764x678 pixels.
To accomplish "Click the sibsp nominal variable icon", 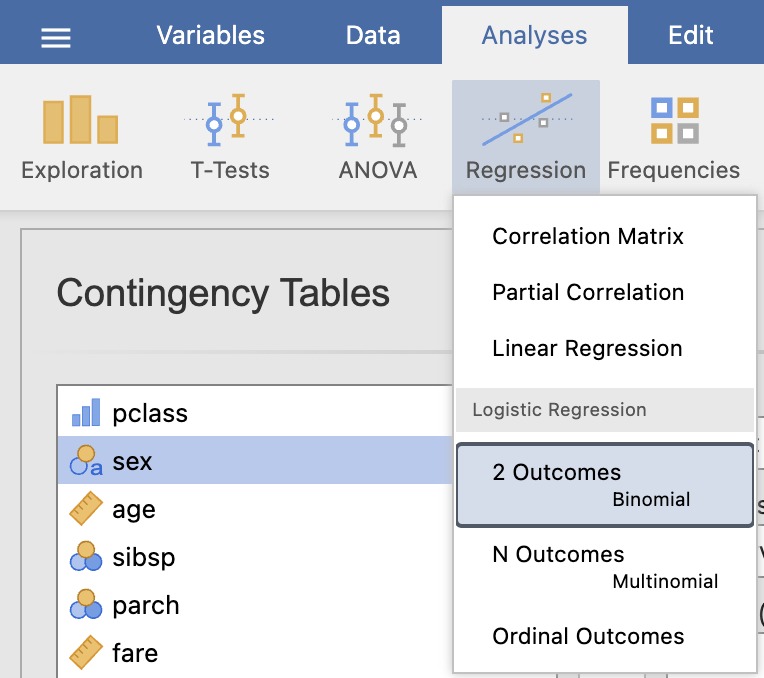I will tap(86, 557).
